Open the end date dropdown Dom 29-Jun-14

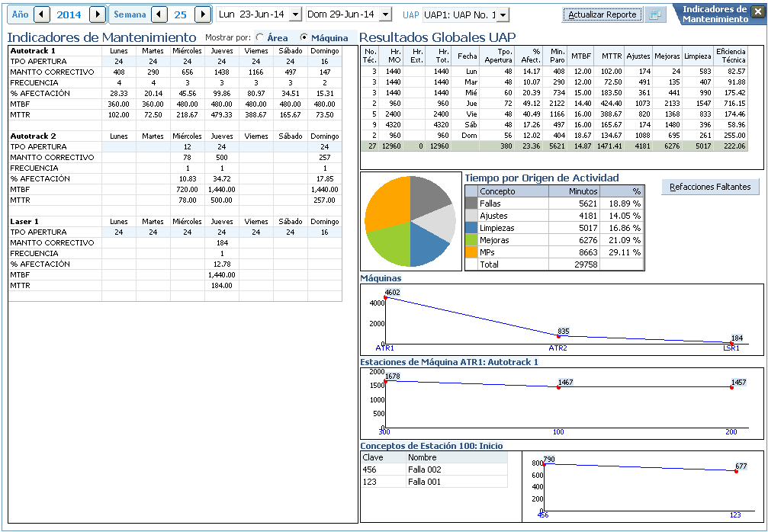[x=384, y=14]
